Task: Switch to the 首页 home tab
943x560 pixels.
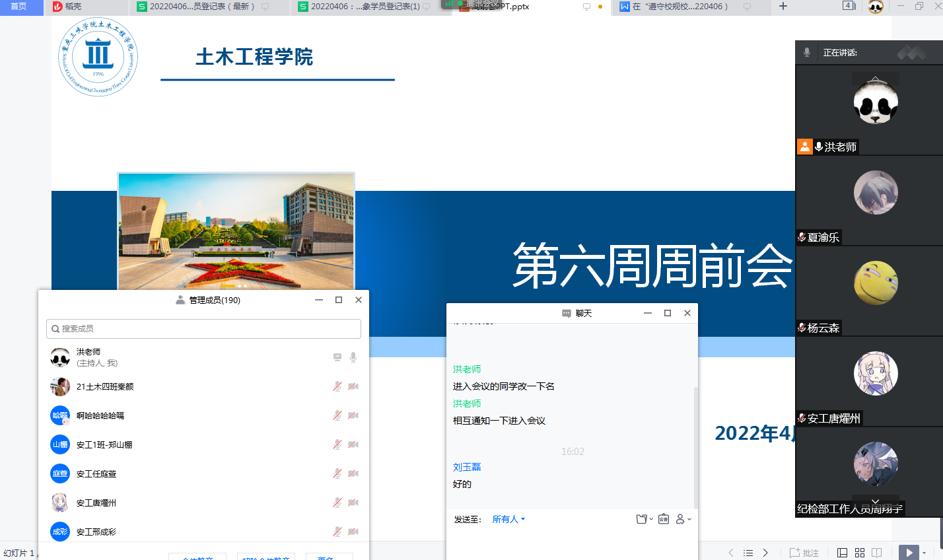Action: tap(18, 7)
